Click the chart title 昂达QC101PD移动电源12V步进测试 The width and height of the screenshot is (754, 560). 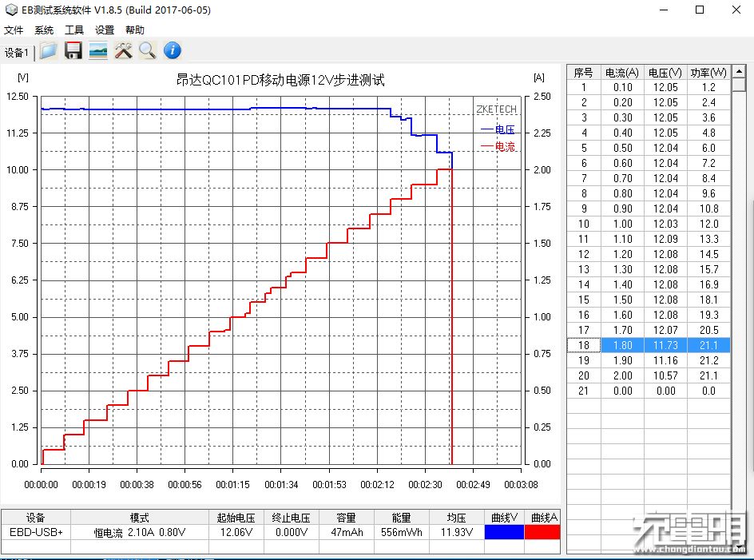[280, 80]
